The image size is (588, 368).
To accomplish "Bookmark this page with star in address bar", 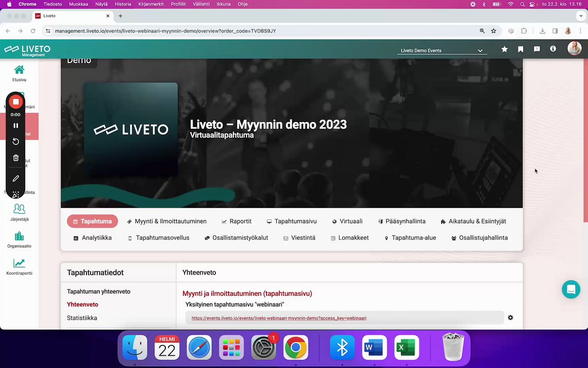I will coord(494,31).
